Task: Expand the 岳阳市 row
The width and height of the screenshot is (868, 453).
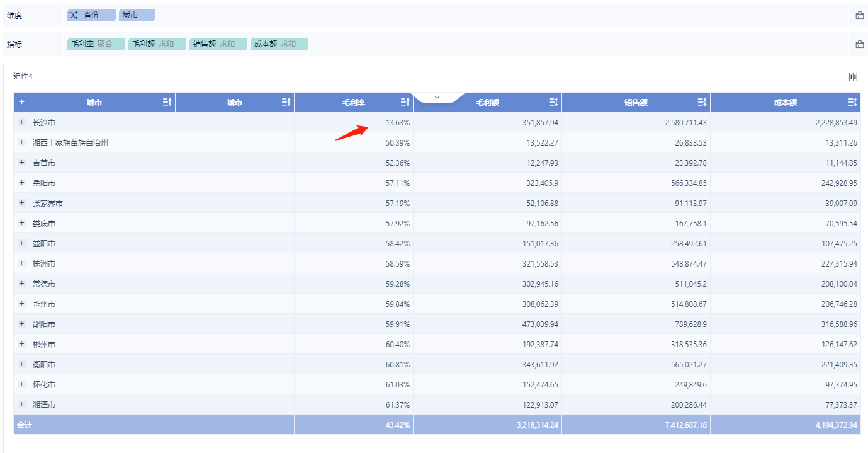Action: click(x=22, y=183)
